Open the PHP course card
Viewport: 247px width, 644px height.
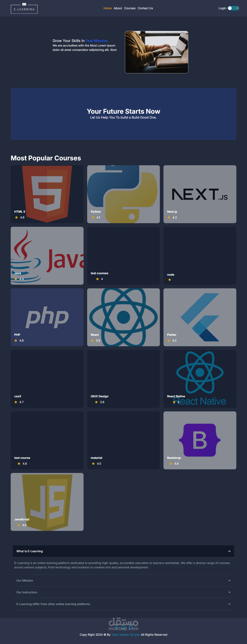pos(47,317)
